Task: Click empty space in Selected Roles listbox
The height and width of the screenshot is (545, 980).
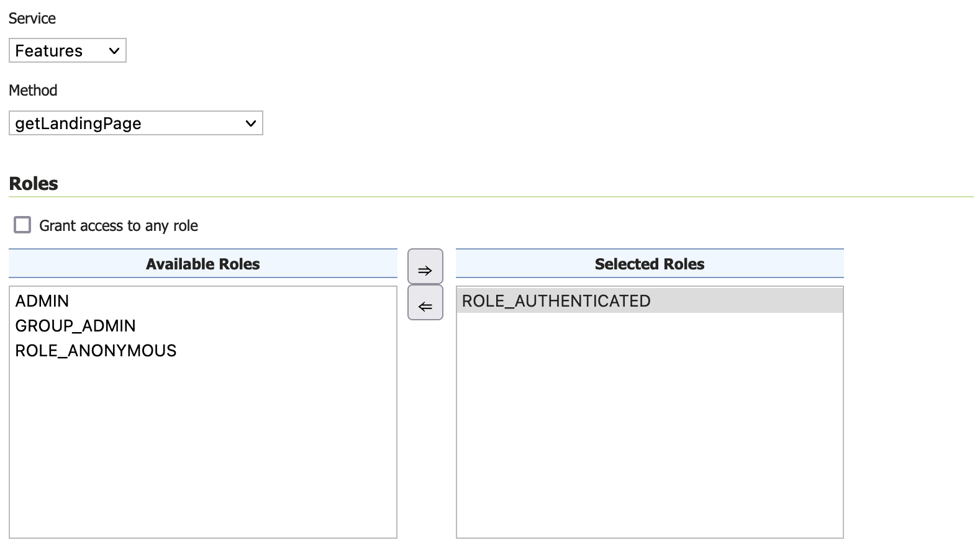Action: point(650,435)
